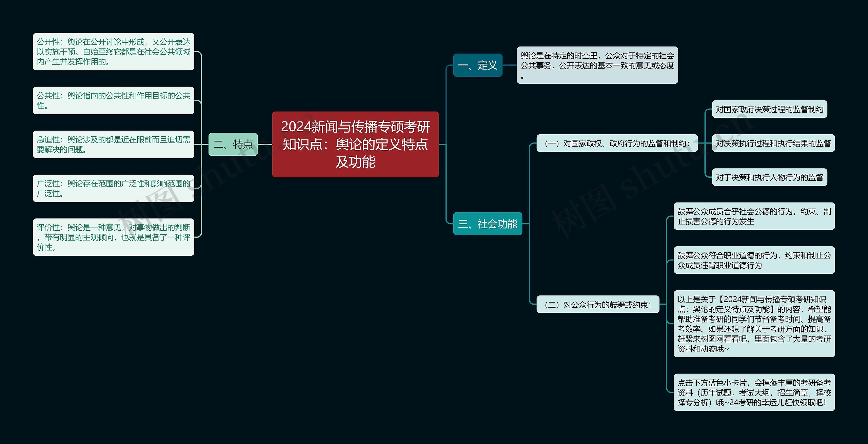Click the 三、社会功能 branch node
This screenshot has width=868, height=444.
coord(488,224)
